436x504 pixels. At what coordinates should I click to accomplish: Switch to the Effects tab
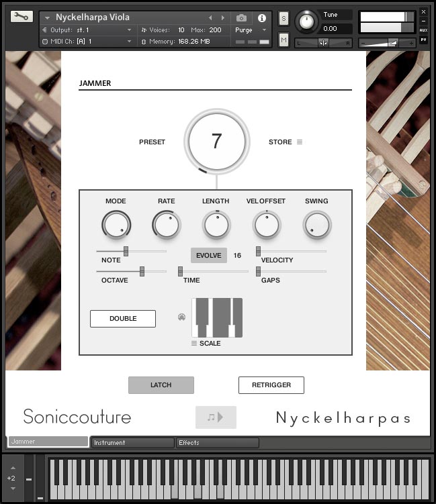(218, 443)
